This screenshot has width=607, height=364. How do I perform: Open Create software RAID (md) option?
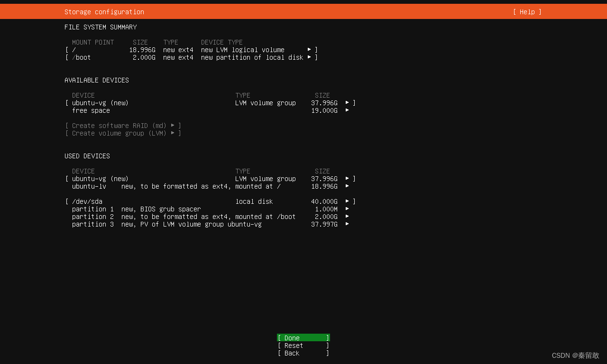pyautogui.click(x=123, y=126)
